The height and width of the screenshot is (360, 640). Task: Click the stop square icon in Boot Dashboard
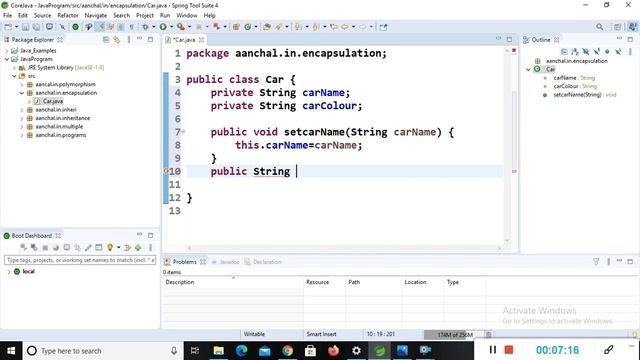click(x=45, y=247)
